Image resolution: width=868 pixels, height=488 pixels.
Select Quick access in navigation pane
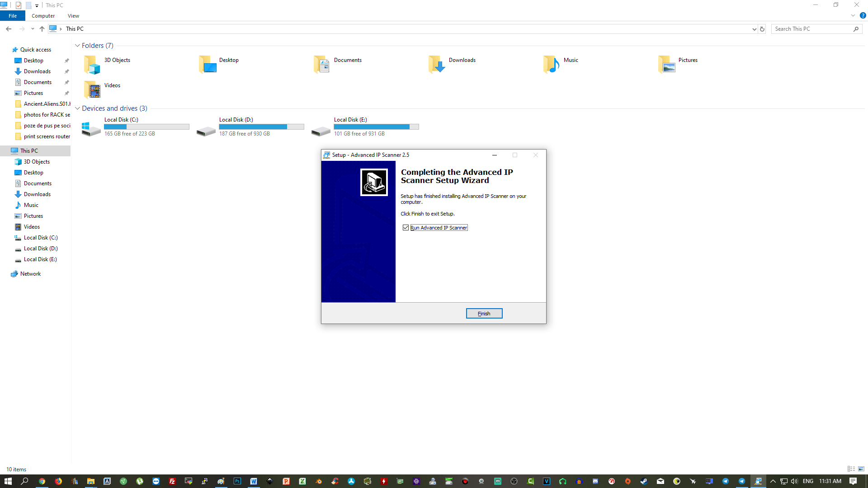(36, 50)
